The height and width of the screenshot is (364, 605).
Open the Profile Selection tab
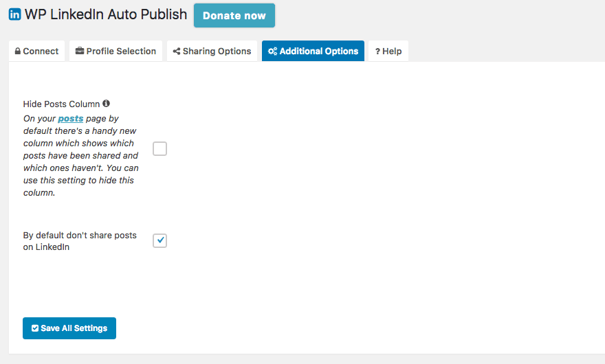(x=115, y=52)
